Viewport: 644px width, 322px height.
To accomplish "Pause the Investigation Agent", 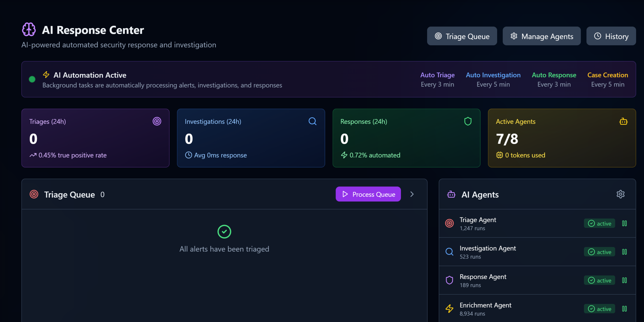I will (x=624, y=252).
